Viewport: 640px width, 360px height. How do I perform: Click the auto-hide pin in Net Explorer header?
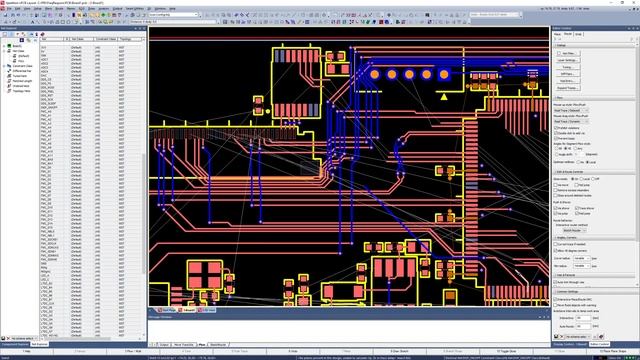[x=140, y=29]
